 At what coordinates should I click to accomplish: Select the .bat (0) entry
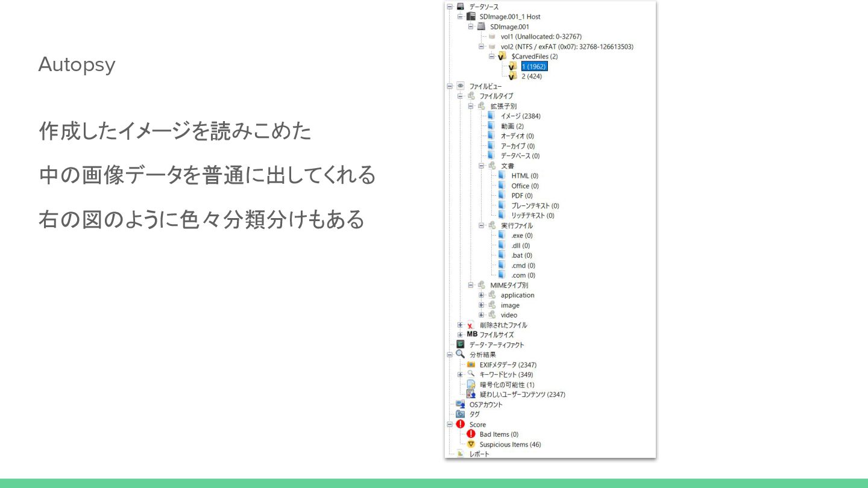[x=521, y=255]
